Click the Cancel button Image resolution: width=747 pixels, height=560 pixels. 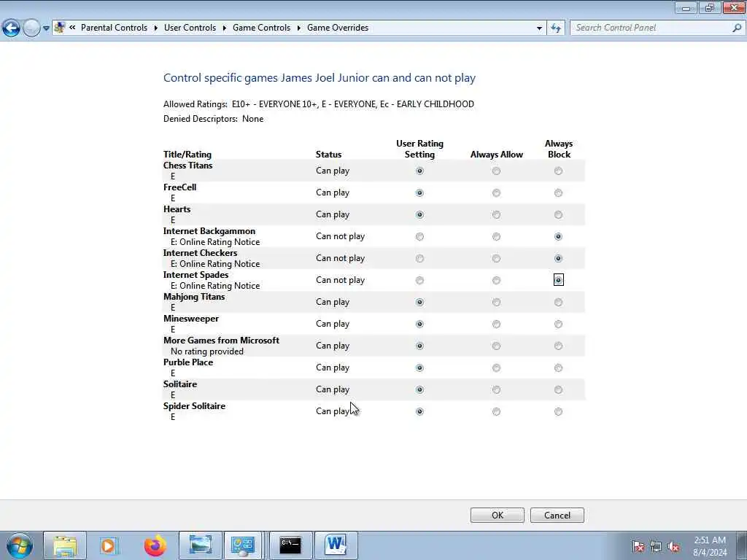[557, 516]
